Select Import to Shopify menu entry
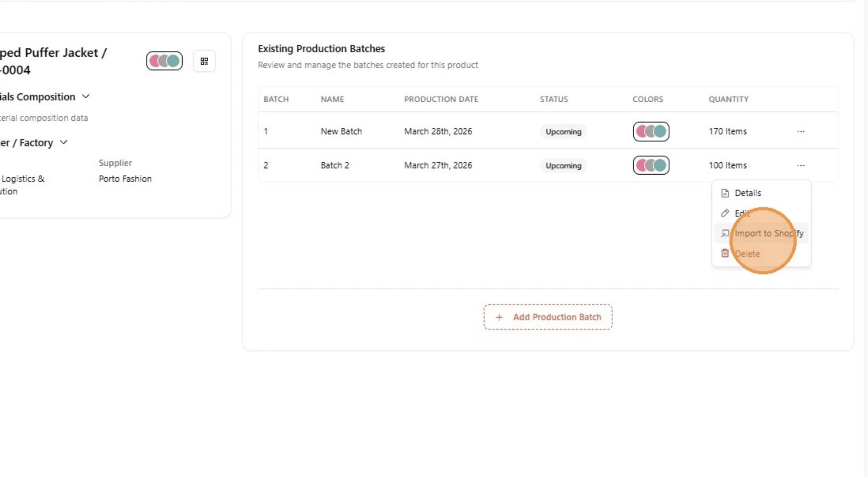868x477 pixels. coord(761,234)
